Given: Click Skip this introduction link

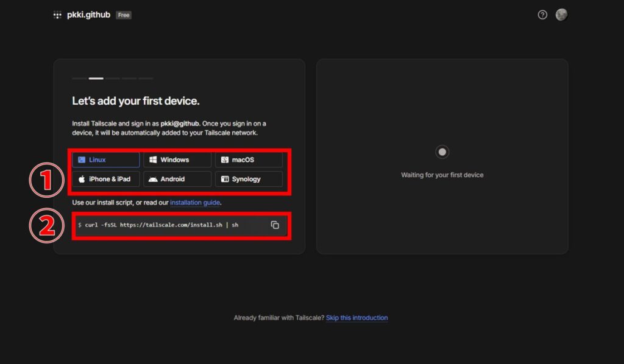Looking at the screenshot, I should pyautogui.click(x=356, y=318).
